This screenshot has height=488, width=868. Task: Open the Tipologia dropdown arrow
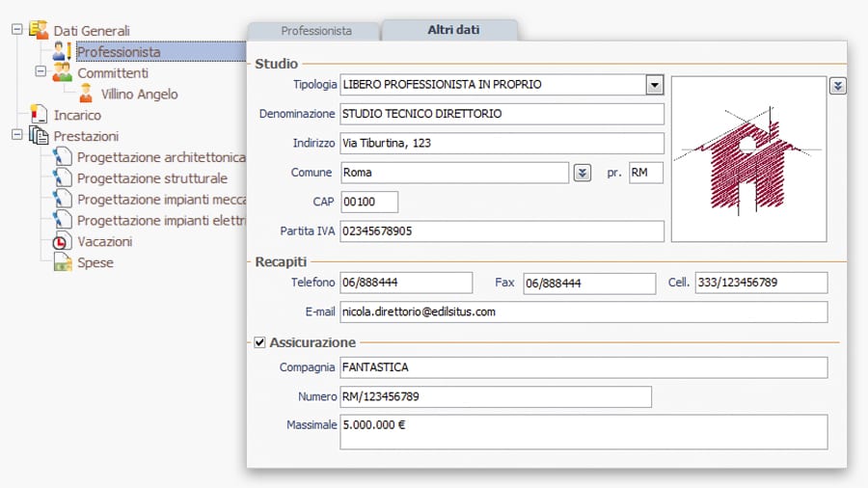pos(656,85)
